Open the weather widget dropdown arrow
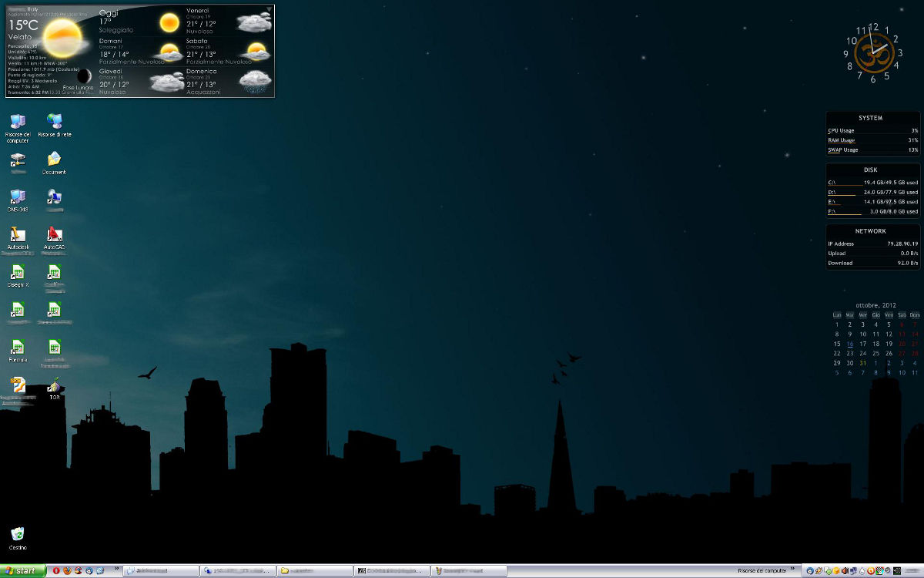This screenshot has width=924, height=578. click(269, 9)
